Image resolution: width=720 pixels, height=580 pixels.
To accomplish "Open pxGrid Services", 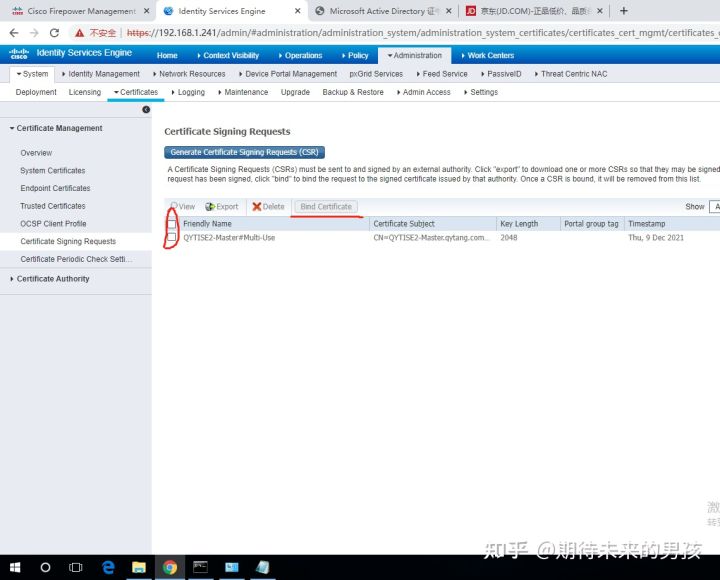I will 376,74.
